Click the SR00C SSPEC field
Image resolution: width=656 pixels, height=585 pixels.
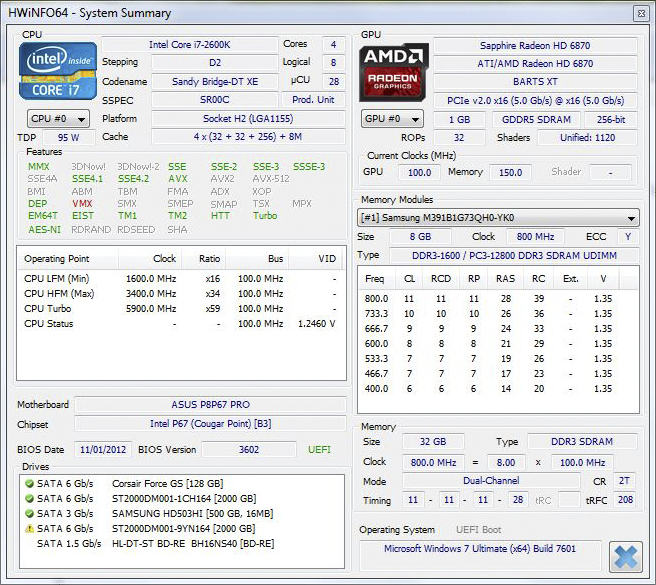click(x=215, y=100)
